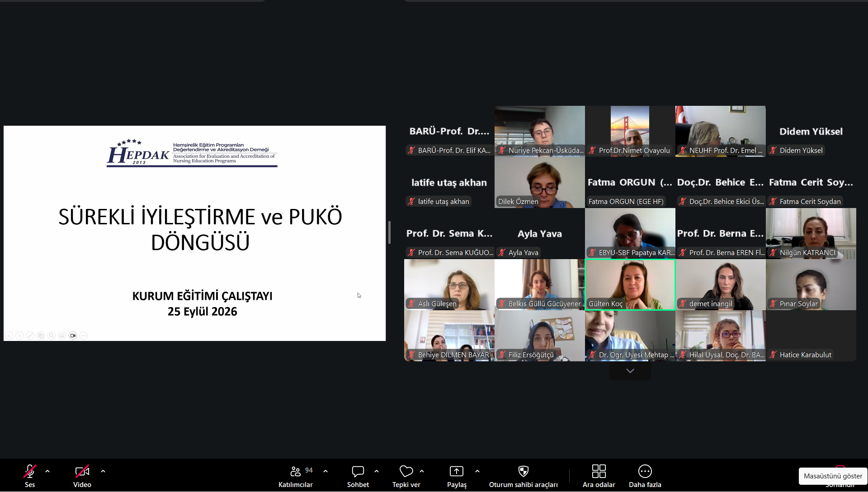Viewport: 868px width, 492px height.
Task: Turn on the camera with Video button
Action: [82, 476]
